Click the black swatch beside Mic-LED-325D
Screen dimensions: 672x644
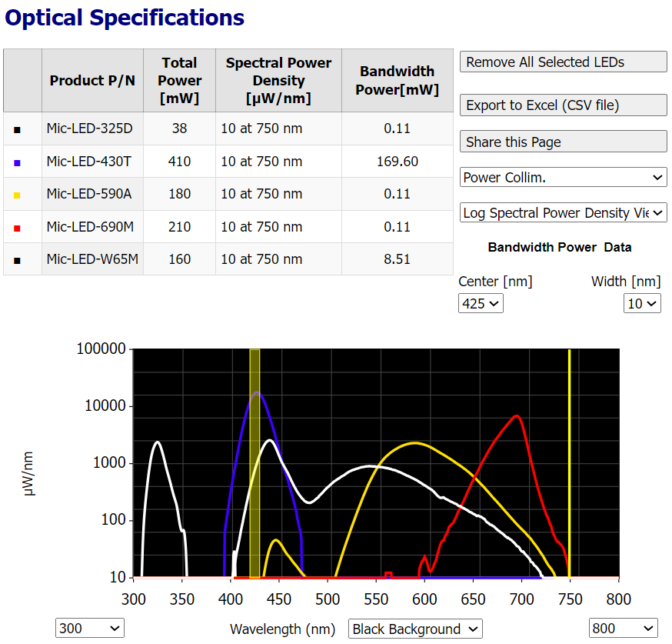click(17, 130)
